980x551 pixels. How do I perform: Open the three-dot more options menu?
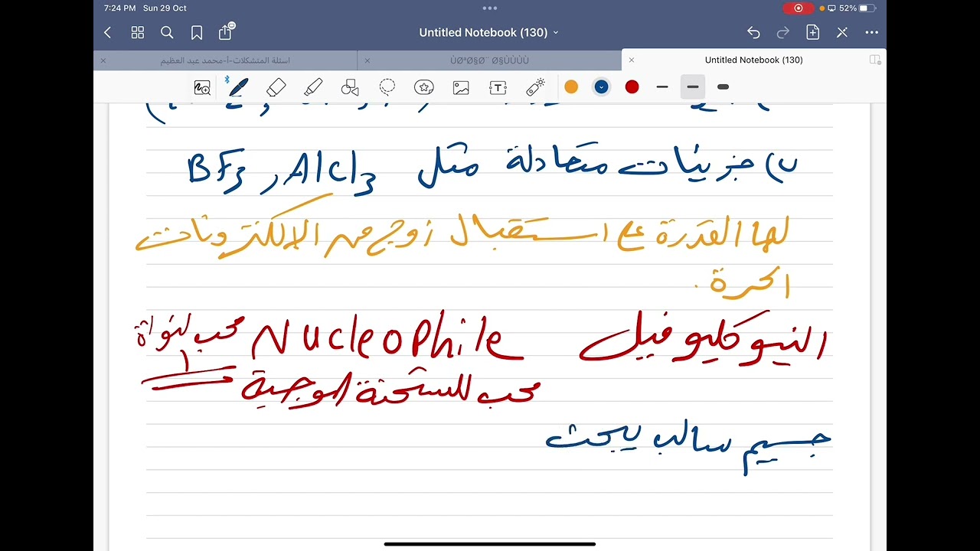pyautogui.click(x=871, y=32)
